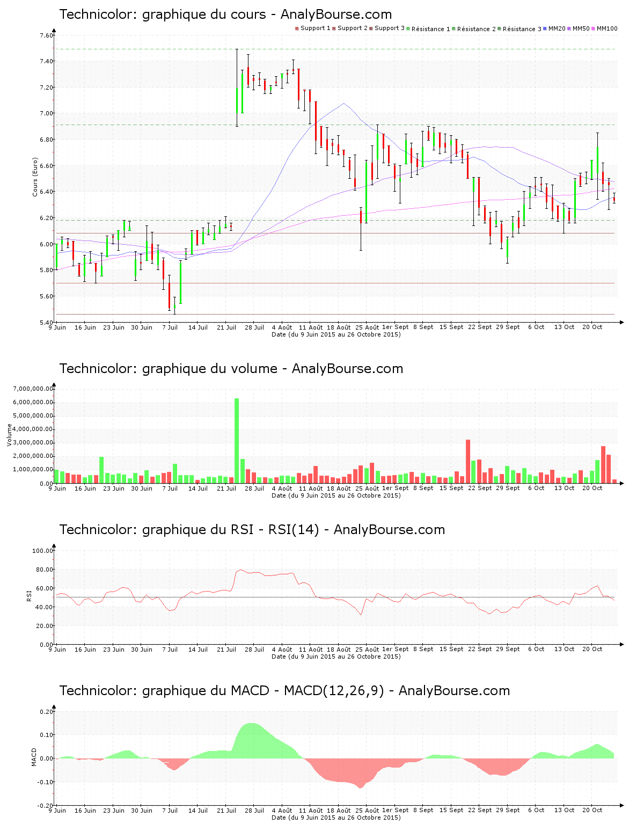Click the tallest green bar in volume chart
The width and height of the screenshot is (644, 832).
(x=237, y=441)
